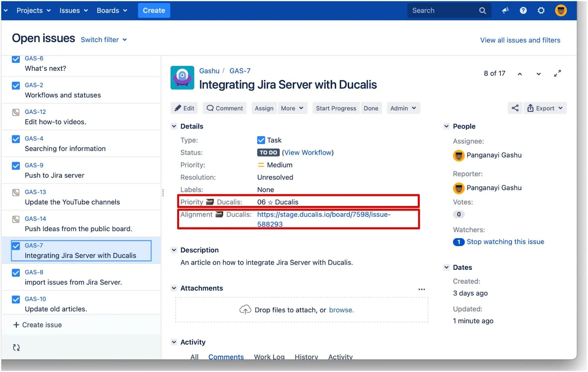The height and width of the screenshot is (372, 588).
Task: Go to previous issue with up arrow
Action: pyautogui.click(x=520, y=74)
